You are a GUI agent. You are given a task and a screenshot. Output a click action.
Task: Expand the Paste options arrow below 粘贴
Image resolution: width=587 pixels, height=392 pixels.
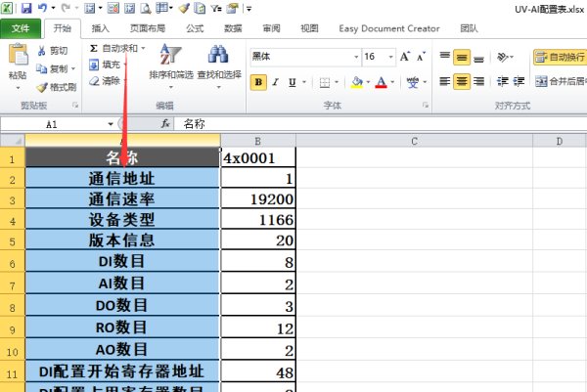click(x=18, y=88)
